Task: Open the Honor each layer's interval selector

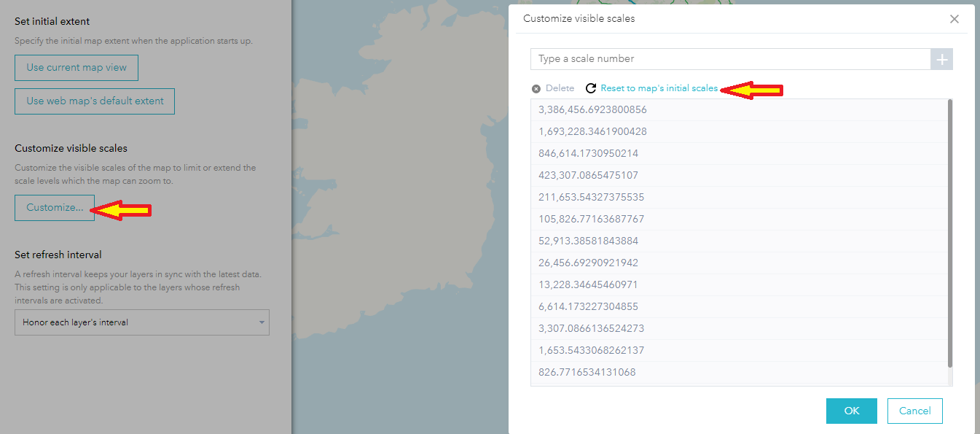Action: [142, 322]
